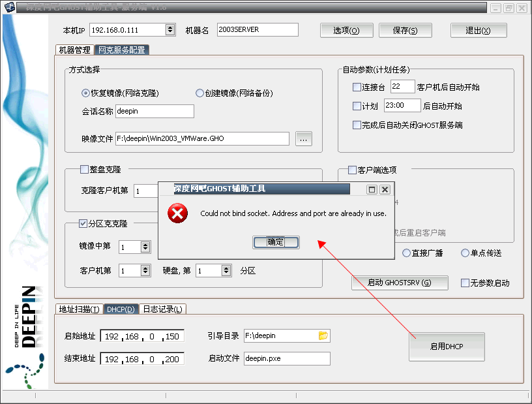The height and width of the screenshot is (404, 532).
Task: Maximize the error dialog
Action: [372, 189]
